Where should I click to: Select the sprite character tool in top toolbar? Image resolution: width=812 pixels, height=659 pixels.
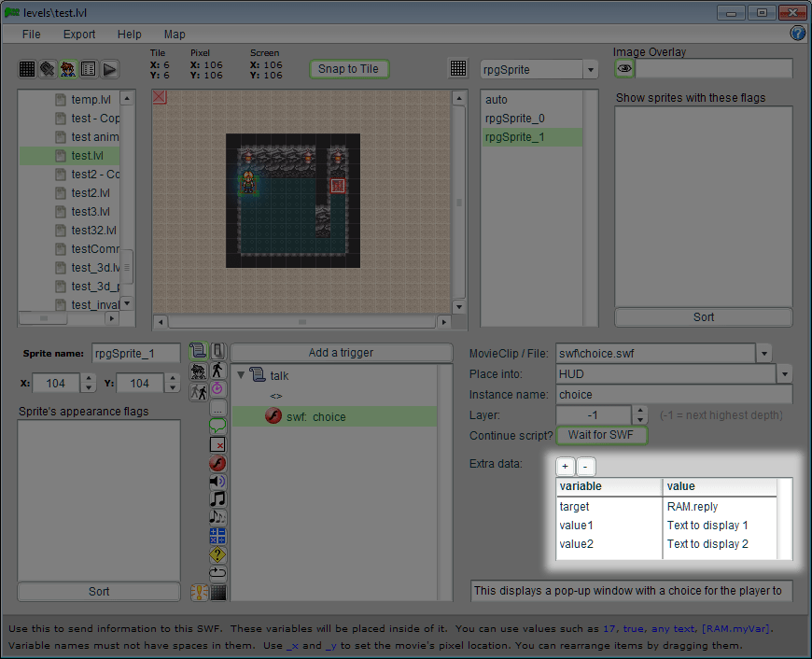[x=68, y=69]
